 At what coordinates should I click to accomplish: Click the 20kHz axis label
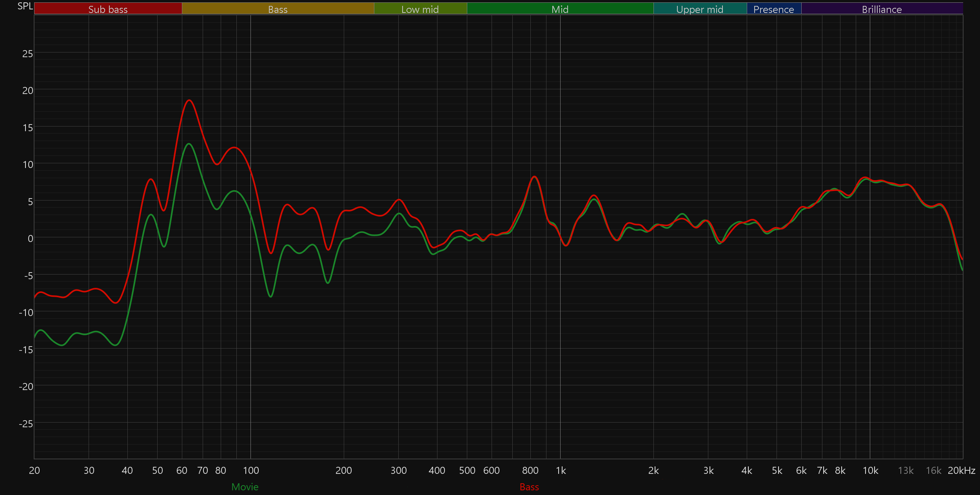pyautogui.click(x=961, y=470)
